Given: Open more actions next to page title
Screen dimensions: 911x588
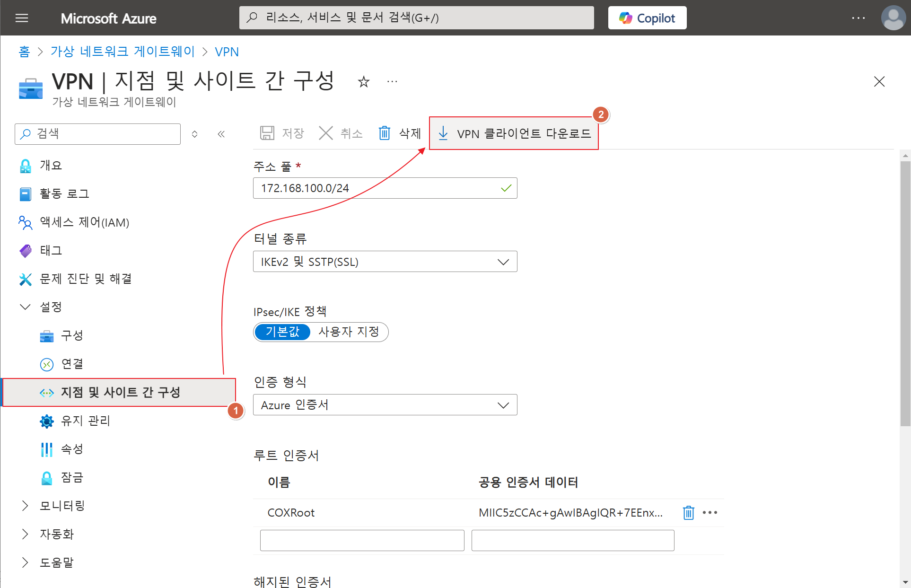Looking at the screenshot, I should (x=392, y=82).
